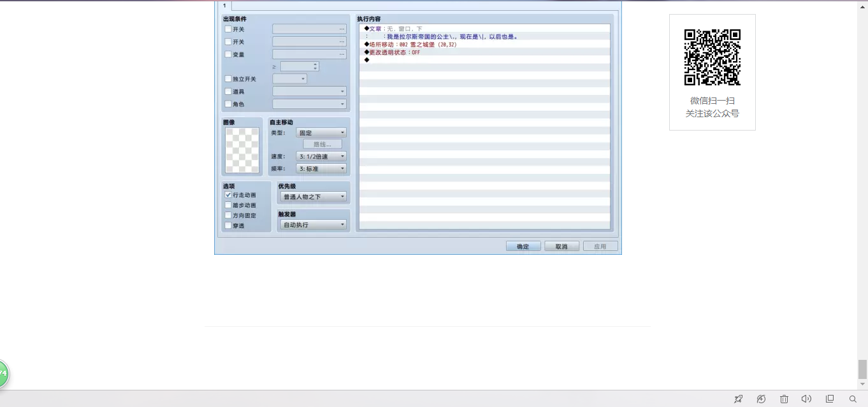Click the variable value stepper arrows
868x407 pixels.
315,66
